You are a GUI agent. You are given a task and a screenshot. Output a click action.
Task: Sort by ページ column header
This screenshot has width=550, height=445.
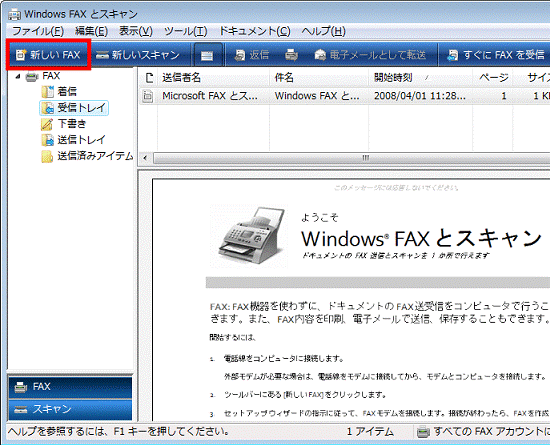[492, 77]
